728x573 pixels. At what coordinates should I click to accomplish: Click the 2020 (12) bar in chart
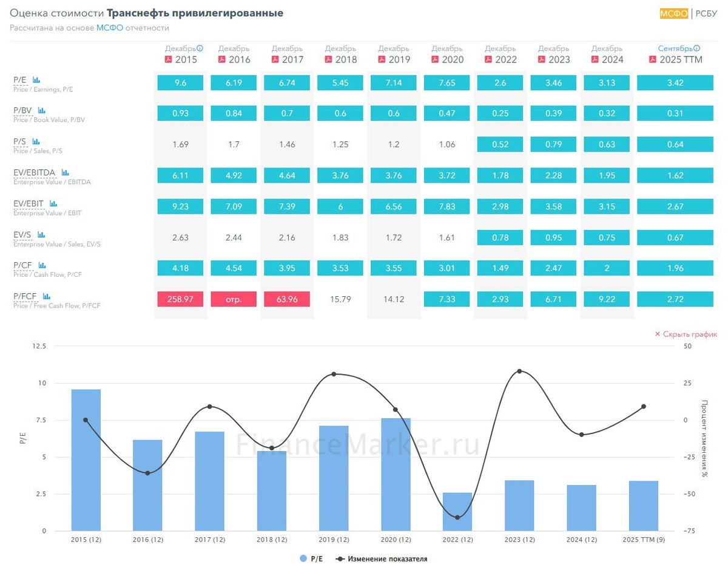click(x=396, y=475)
